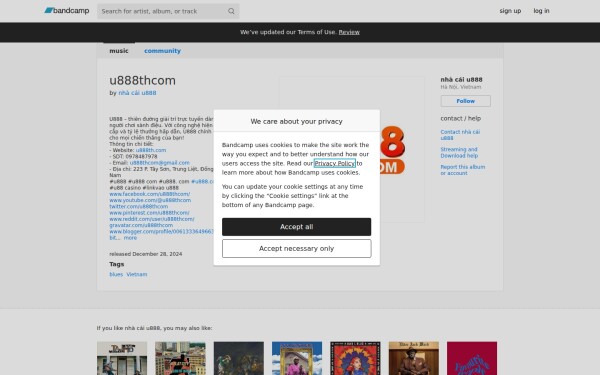Image resolution: width=600 pixels, height=375 pixels.
Task: Follow the artist nhà cái u888
Action: click(x=465, y=101)
